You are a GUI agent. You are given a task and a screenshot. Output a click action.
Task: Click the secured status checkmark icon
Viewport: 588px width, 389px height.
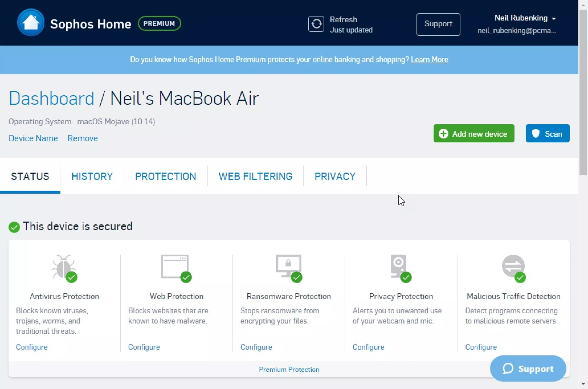[14, 227]
